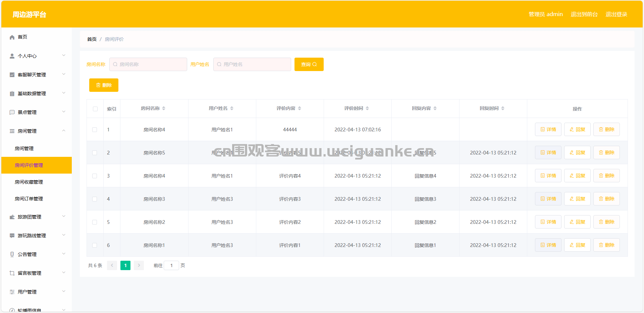
Task: Click the 旅游团管理 briefcase icon
Action: pos(12,217)
